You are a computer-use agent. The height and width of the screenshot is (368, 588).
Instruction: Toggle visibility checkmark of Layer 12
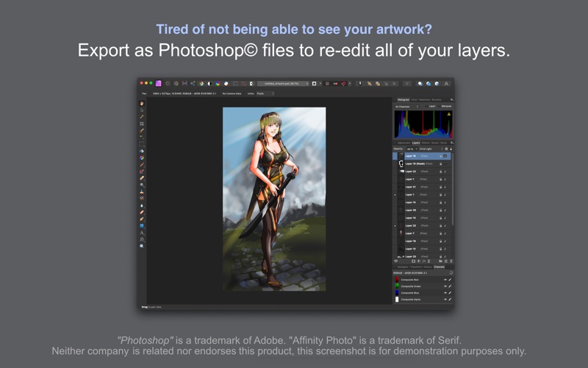445,249
